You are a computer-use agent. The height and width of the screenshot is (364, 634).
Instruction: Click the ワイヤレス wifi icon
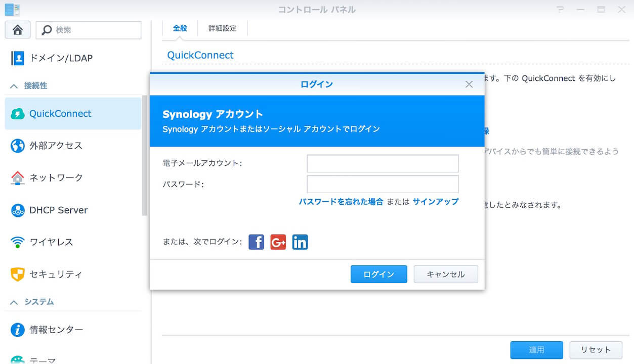(18, 242)
